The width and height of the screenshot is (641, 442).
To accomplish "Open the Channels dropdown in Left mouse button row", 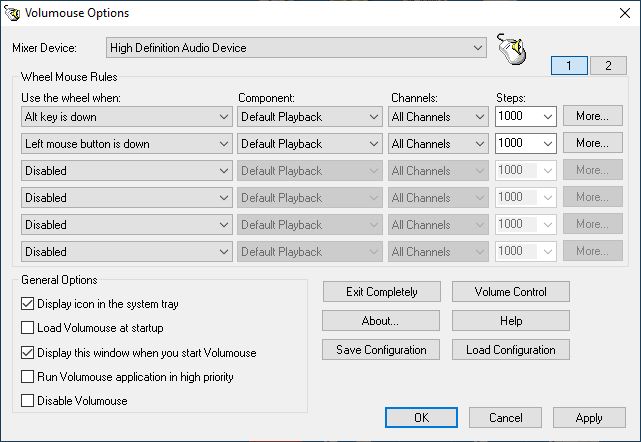I will 438,144.
